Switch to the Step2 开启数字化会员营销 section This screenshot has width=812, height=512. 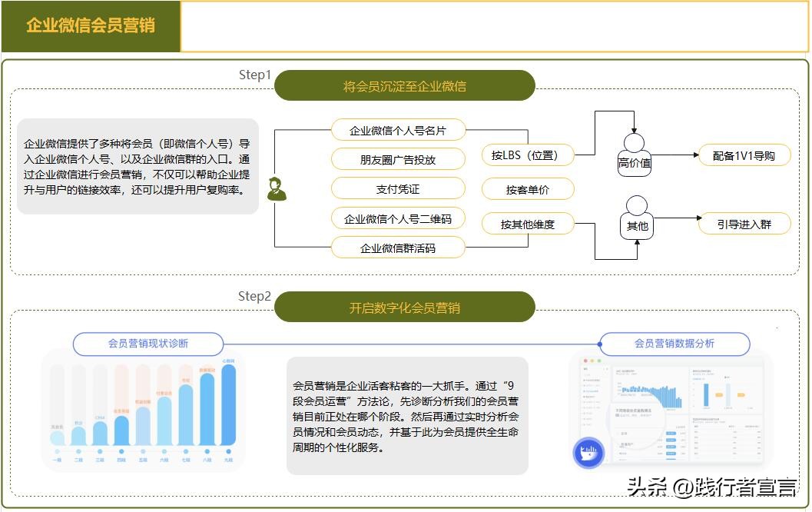[x=406, y=306]
